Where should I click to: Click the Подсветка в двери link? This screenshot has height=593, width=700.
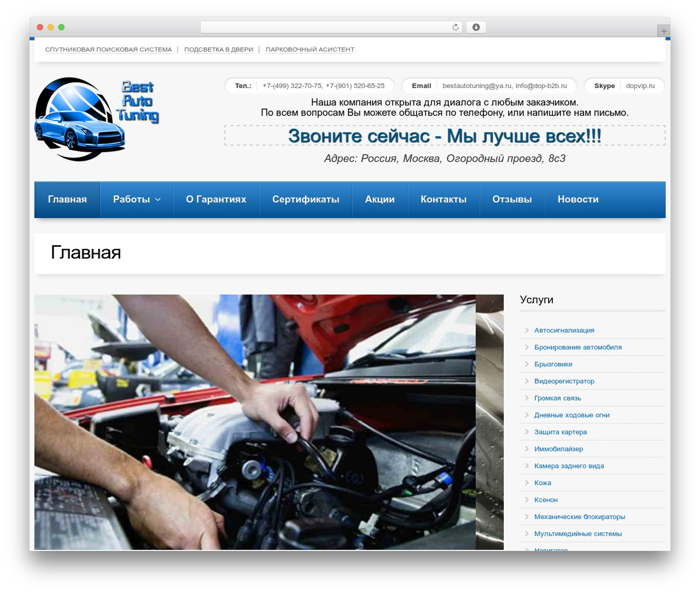(x=219, y=50)
